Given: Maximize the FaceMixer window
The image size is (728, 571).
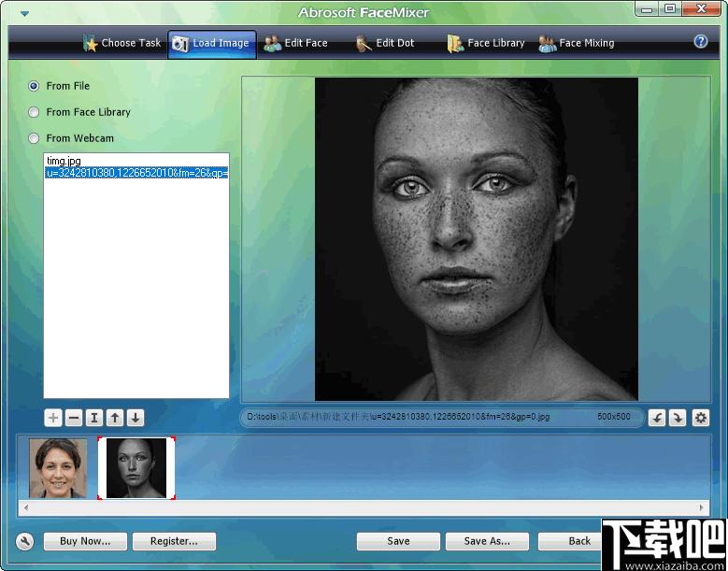Looking at the screenshot, I should pos(670,9).
